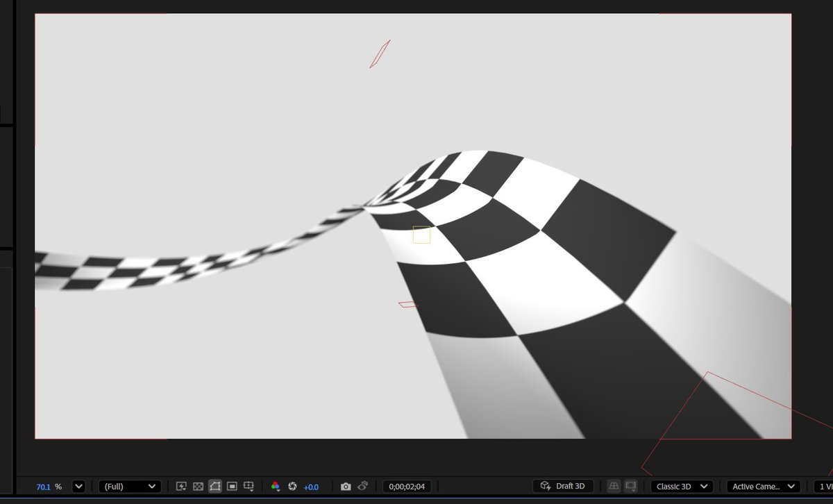Toggle Fast Previews lightning icon
The width and height of the screenshot is (833, 504).
(182, 487)
